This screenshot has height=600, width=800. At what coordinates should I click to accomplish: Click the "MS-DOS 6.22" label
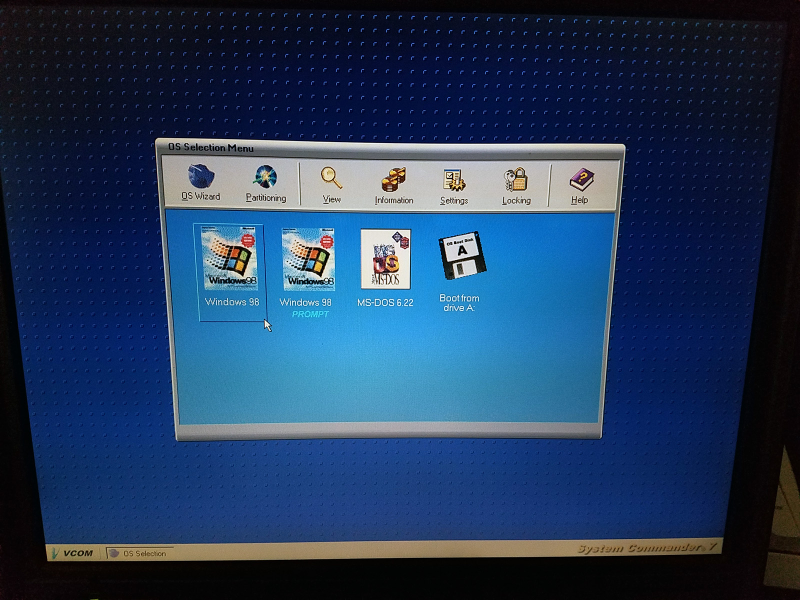point(385,303)
